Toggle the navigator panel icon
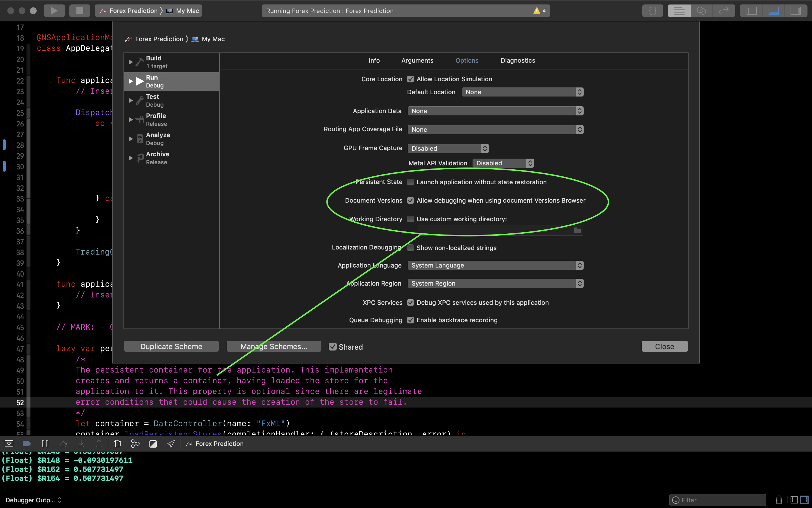812x508 pixels. 751,11
